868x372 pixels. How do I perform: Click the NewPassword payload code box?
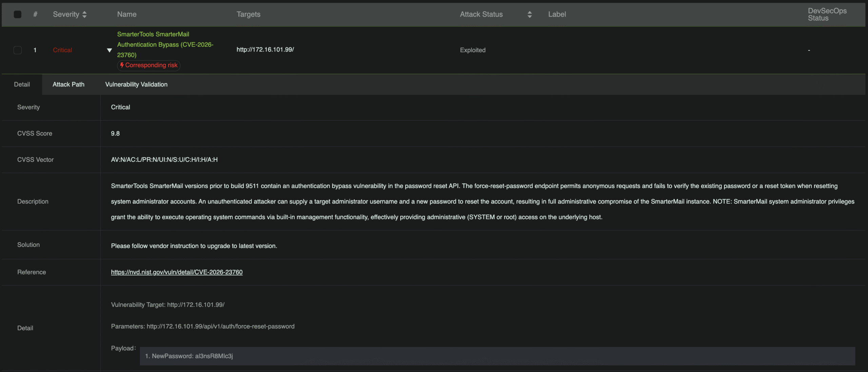(497, 356)
